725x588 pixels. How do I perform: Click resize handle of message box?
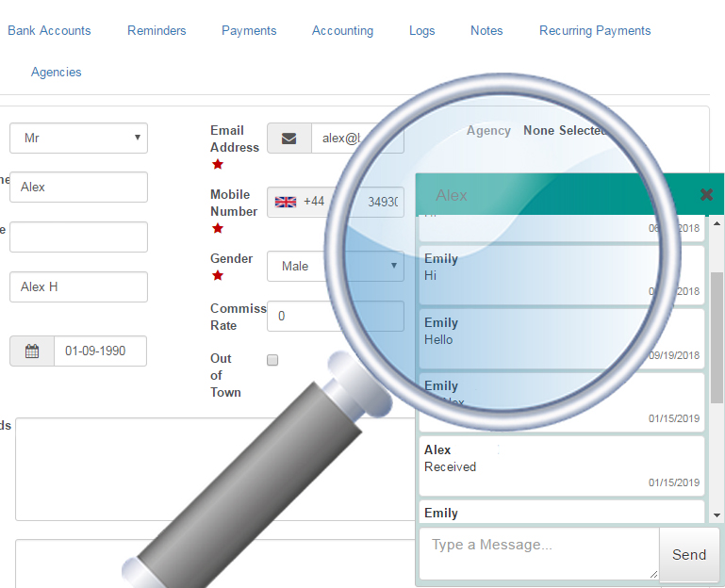653,574
